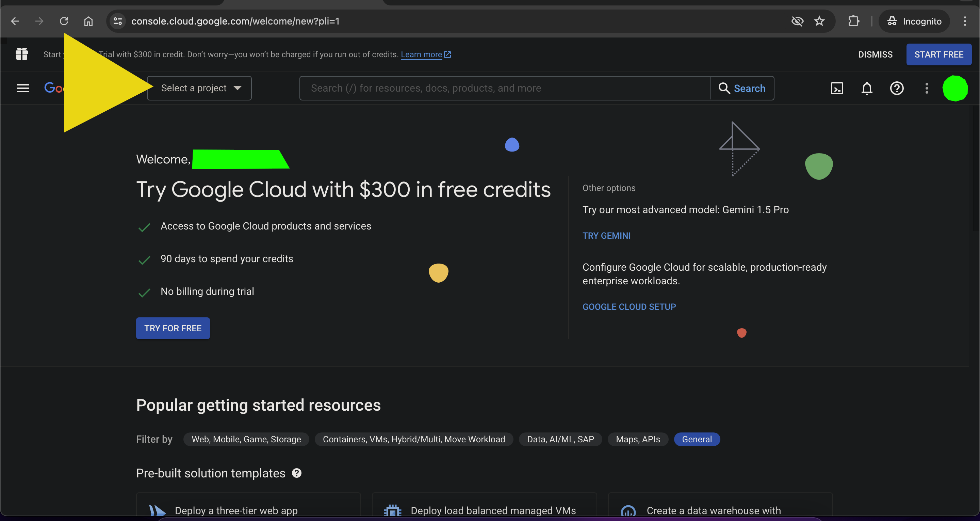Click help icon next to Pre-built solution templates

[x=297, y=473]
